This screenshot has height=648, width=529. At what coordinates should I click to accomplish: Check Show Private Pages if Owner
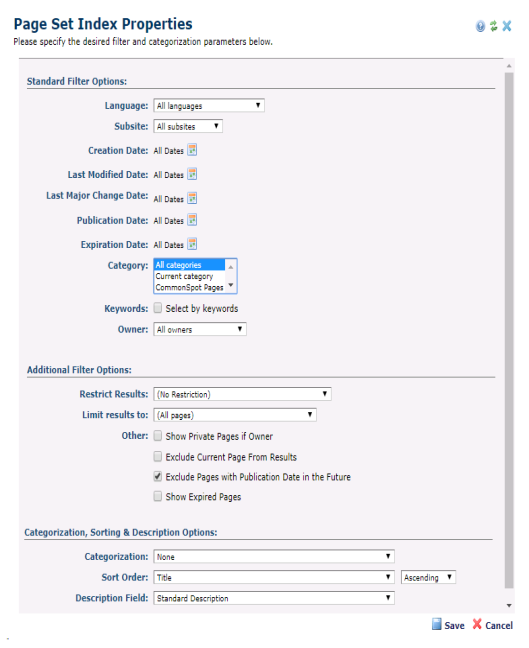click(x=157, y=436)
